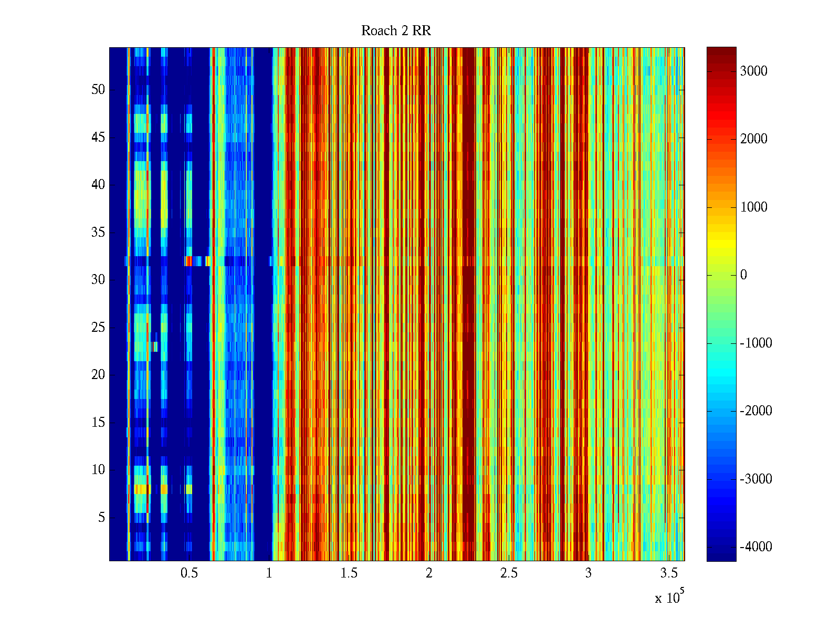Click the x-axis tick label 0.5
Viewport: 840px width, 630px height.
189,573
